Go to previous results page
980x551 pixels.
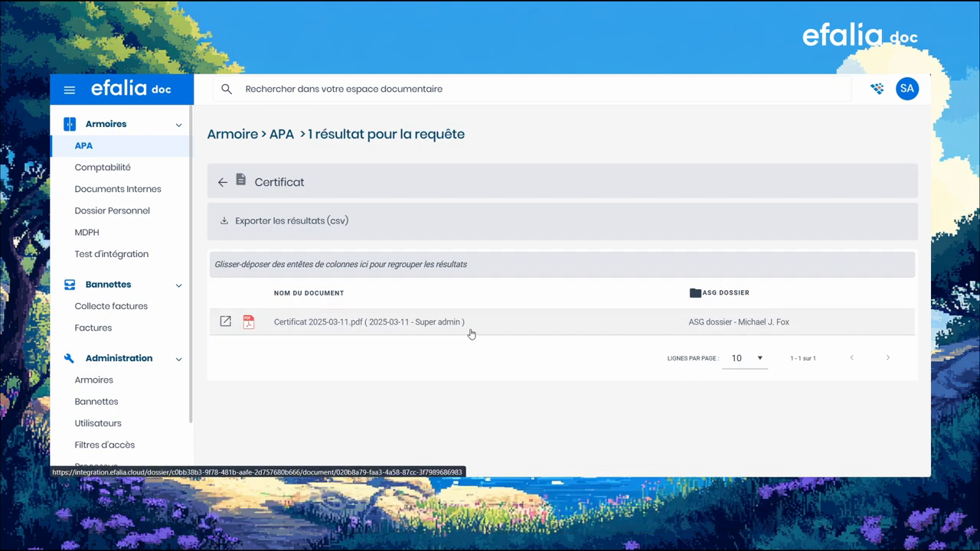[x=851, y=357]
